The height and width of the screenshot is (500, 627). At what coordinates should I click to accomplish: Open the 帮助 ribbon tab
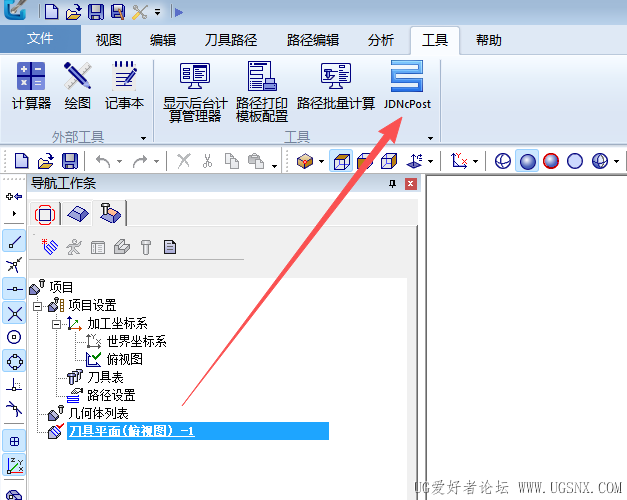[x=489, y=40]
